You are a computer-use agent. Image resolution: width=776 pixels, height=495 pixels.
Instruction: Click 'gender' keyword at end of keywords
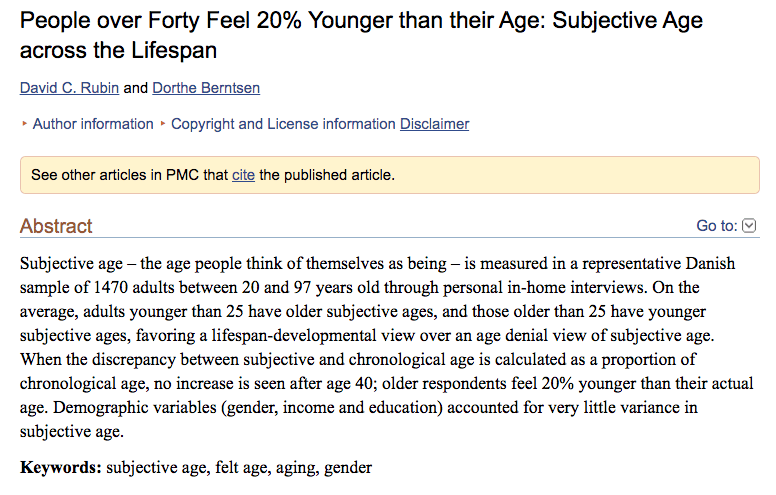(348, 468)
